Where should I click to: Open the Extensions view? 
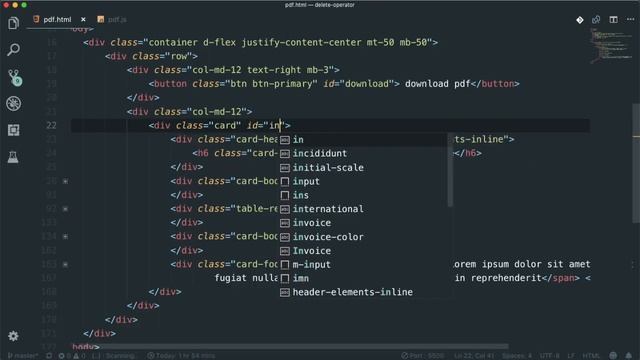(x=13, y=130)
